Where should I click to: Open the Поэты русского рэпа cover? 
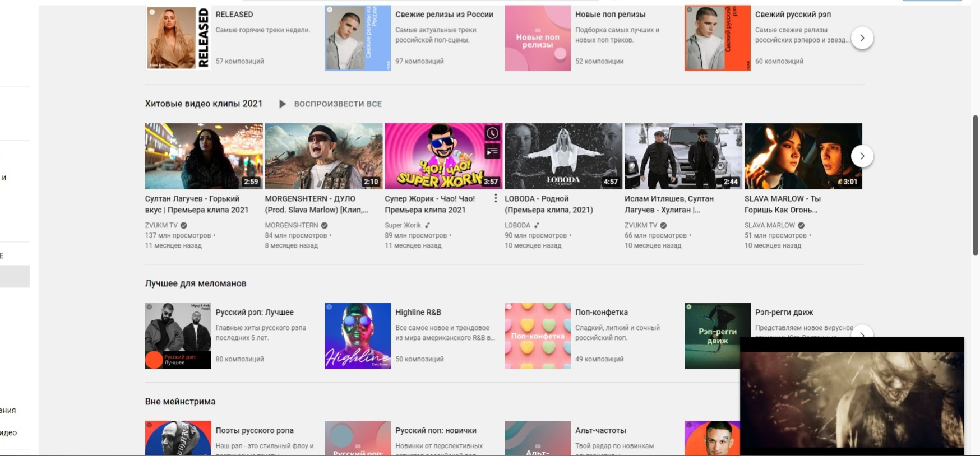pos(178,438)
